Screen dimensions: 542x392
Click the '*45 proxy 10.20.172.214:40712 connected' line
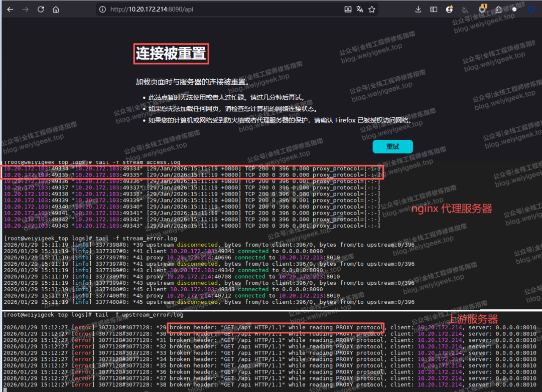[172, 296]
